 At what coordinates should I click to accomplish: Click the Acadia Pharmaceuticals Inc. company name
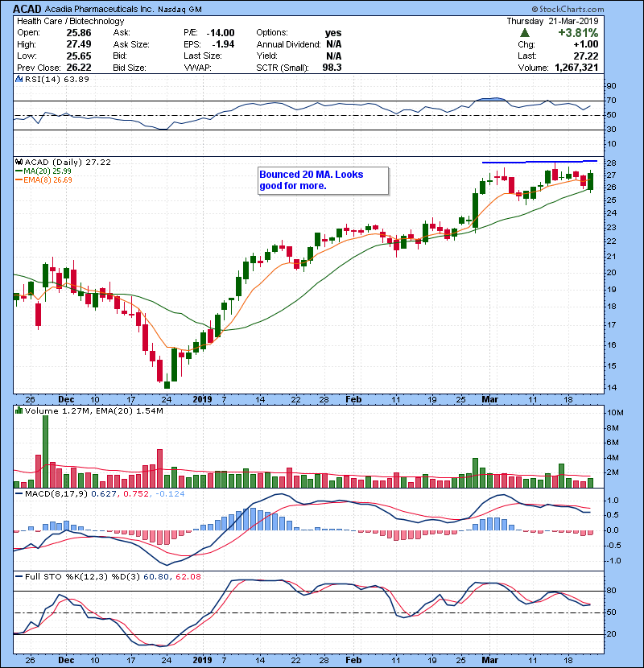pos(99,9)
